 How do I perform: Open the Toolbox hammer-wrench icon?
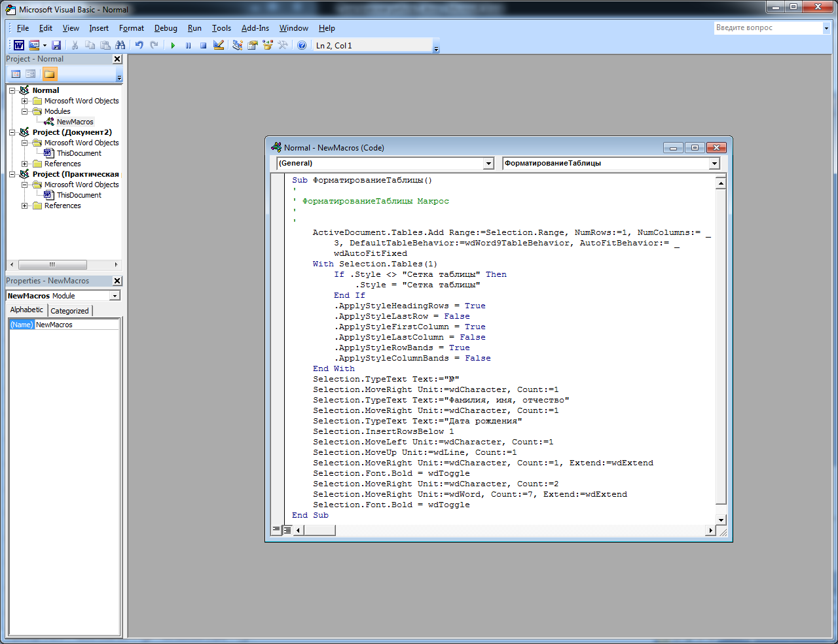point(283,45)
